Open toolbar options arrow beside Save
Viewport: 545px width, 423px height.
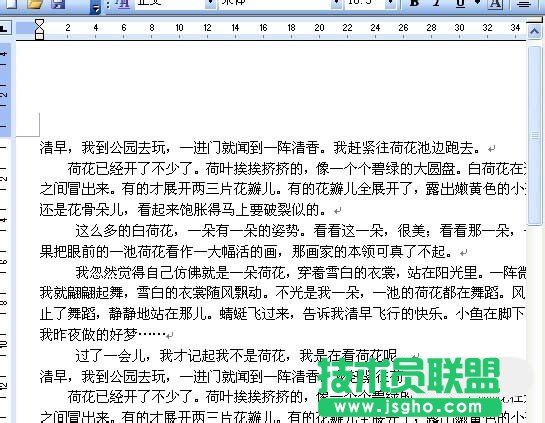point(95,8)
